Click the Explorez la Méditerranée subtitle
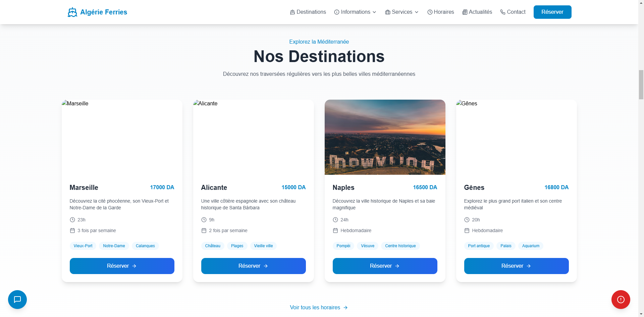The height and width of the screenshot is (317, 644). (x=319, y=42)
